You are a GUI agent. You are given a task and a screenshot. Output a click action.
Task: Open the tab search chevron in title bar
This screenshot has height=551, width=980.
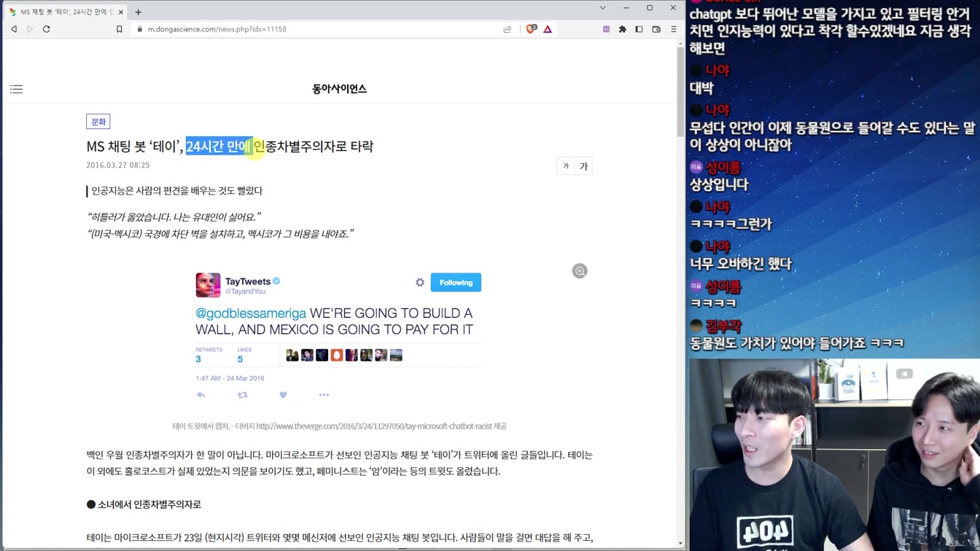click(x=602, y=8)
